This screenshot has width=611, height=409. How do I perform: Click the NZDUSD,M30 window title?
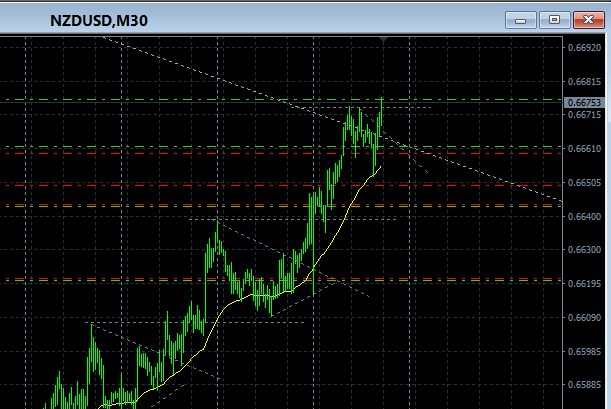pyautogui.click(x=99, y=21)
